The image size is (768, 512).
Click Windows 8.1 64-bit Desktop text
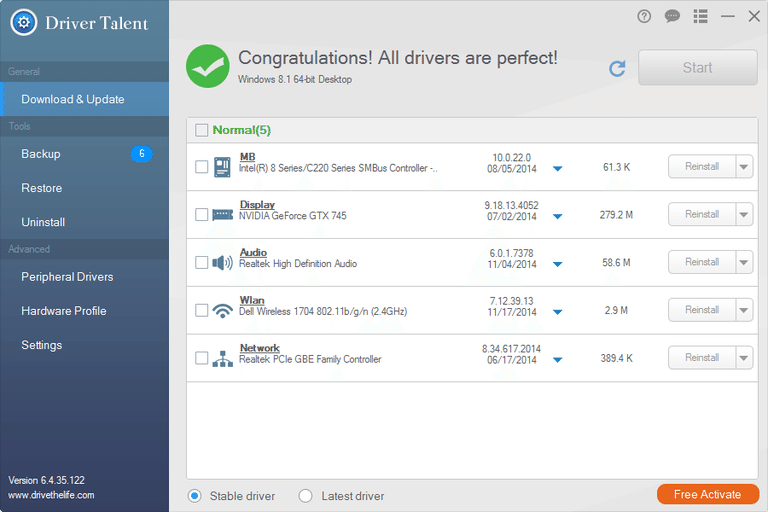point(295,79)
